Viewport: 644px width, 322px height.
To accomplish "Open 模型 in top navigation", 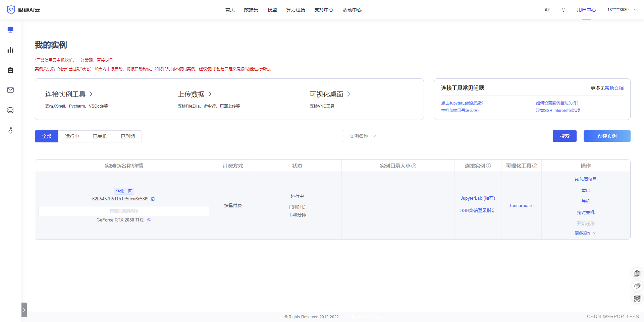I will [x=272, y=10].
